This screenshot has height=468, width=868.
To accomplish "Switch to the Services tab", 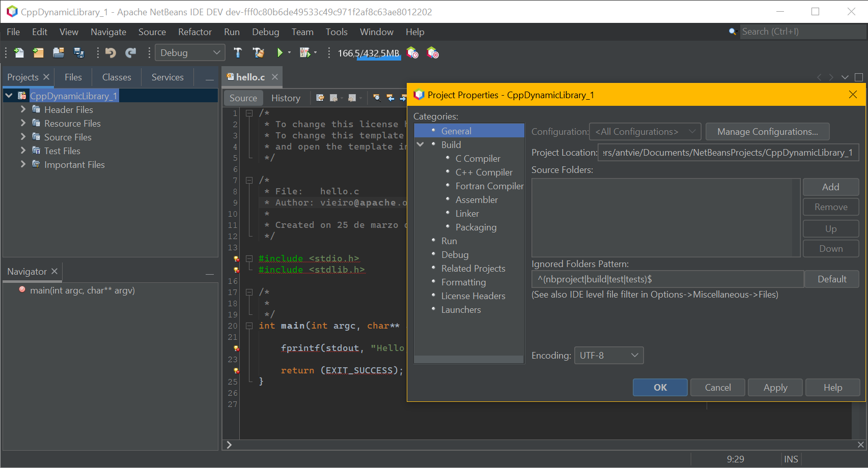I will coord(167,77).
